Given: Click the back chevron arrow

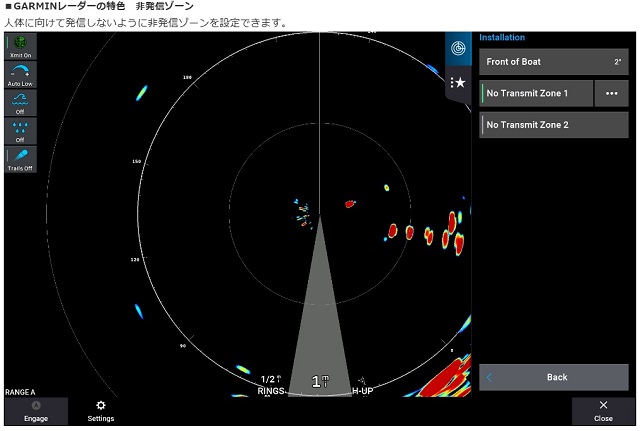Looking at the screenshot, I should 490,377.
